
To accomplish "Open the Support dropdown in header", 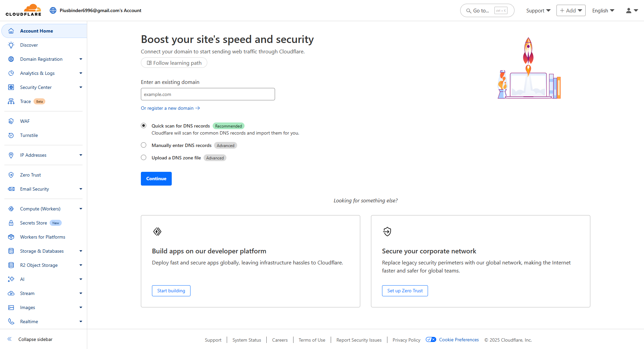I will point(538,10).
